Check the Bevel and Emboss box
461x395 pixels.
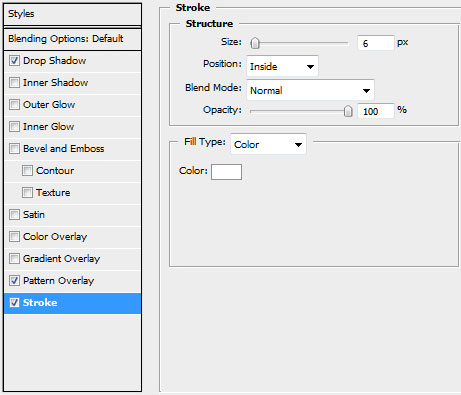[14, 149]
